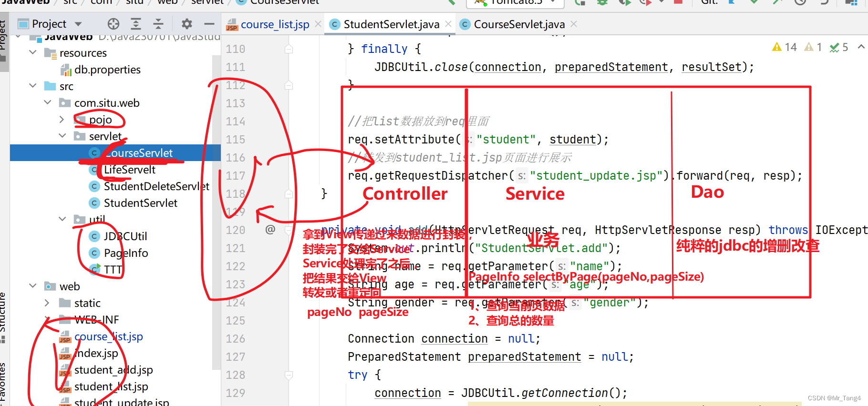The height and width of the screenshot is (406, 868).
Task: Select JDBCUtil class in tree
Action: coord(125,236)
